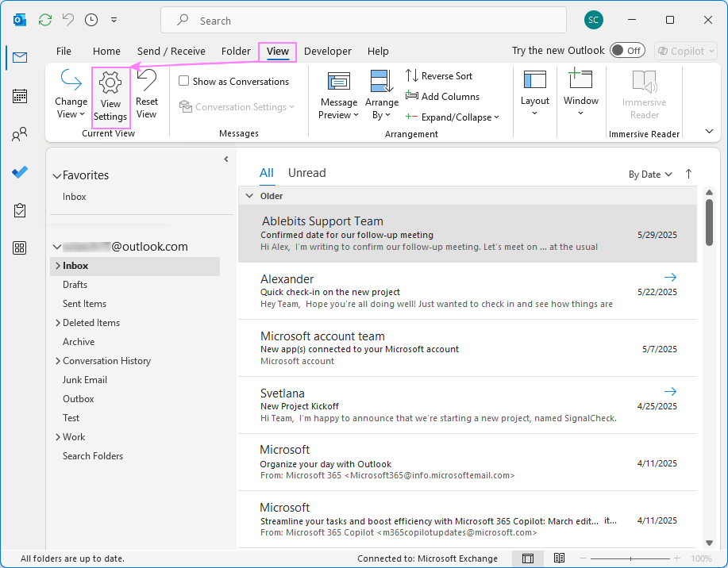Open the Outbox folder
Viewport: 728px width, 568px height.
pos(79,399)
